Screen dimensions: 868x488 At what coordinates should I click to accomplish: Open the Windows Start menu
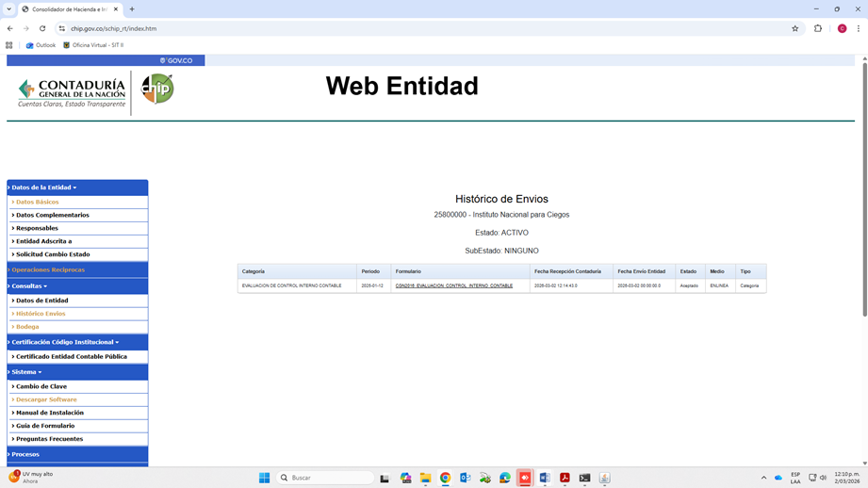265,478
